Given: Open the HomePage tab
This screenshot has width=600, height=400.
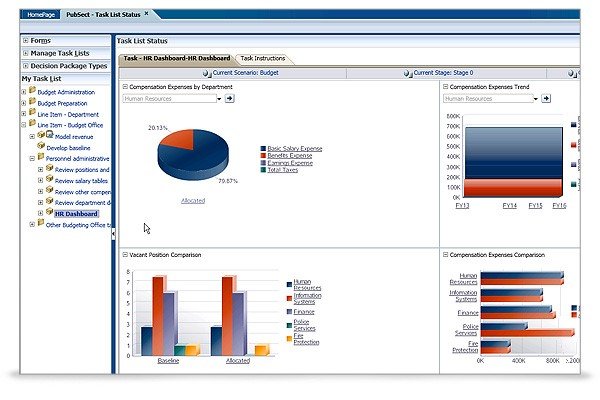Looking at the screenshot, I should click(41, 15).
